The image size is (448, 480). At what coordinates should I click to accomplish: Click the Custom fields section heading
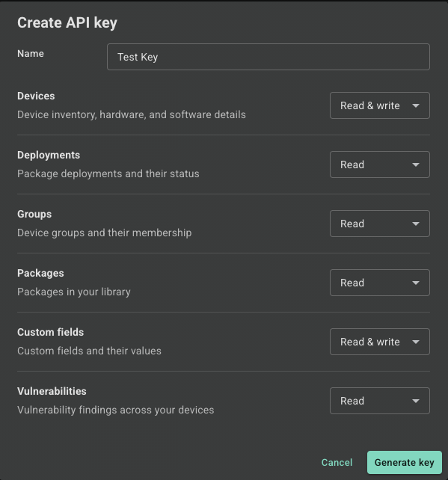coord(51,332)
